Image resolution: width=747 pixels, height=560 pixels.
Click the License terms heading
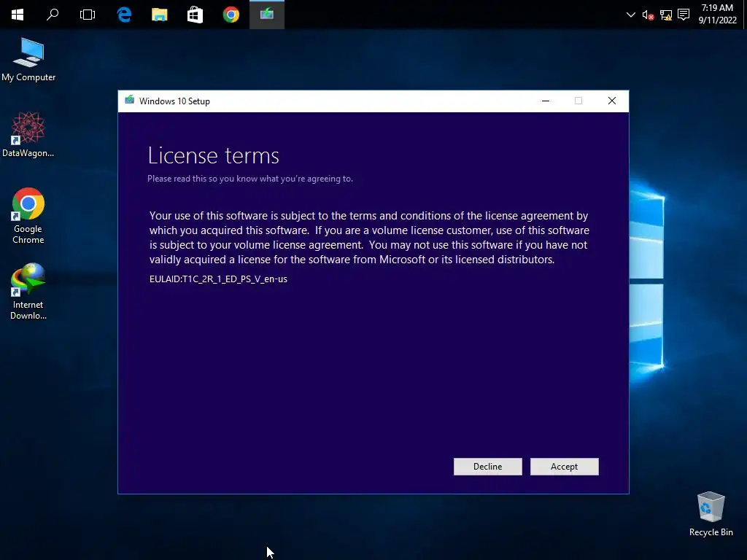(x=214, y=156)
